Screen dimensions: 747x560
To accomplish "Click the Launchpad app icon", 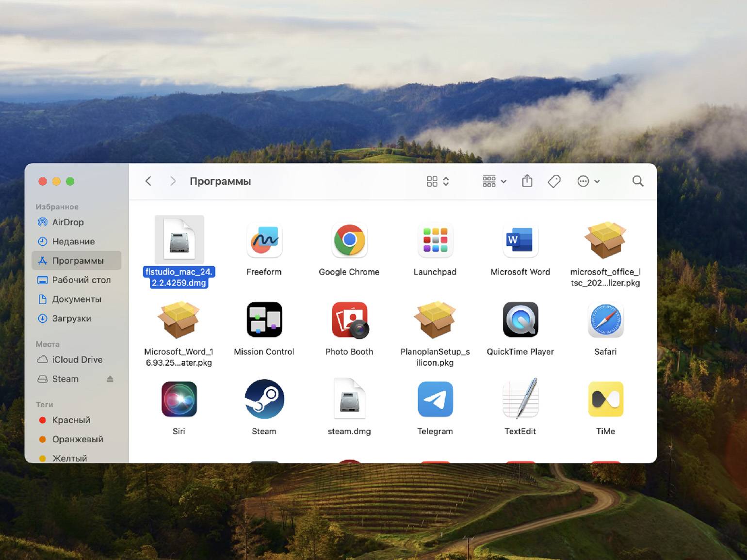I will click(x=435, y=240).
